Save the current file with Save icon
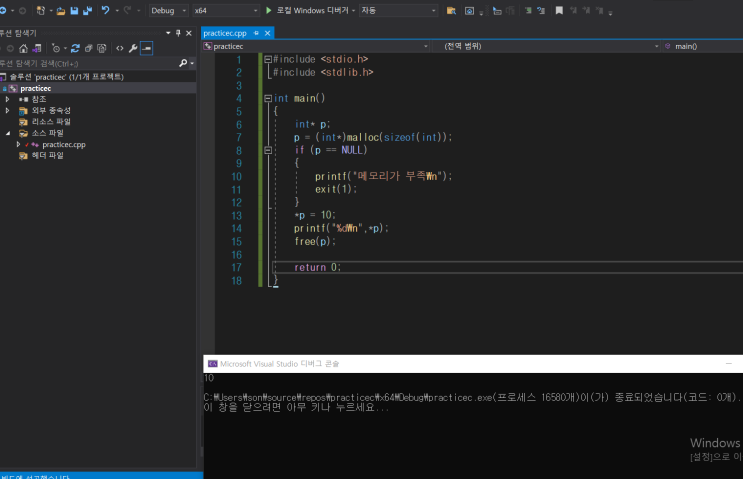Viewport: 743px width, 479px height. [74, 10]
